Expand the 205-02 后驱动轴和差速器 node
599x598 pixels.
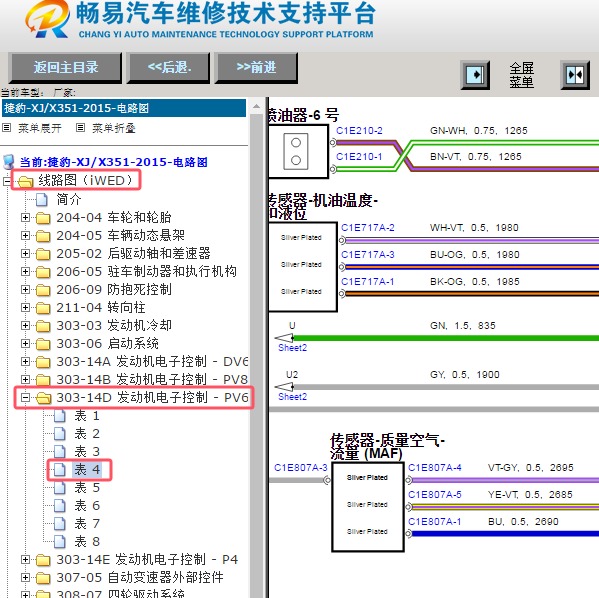pos(25,253)
